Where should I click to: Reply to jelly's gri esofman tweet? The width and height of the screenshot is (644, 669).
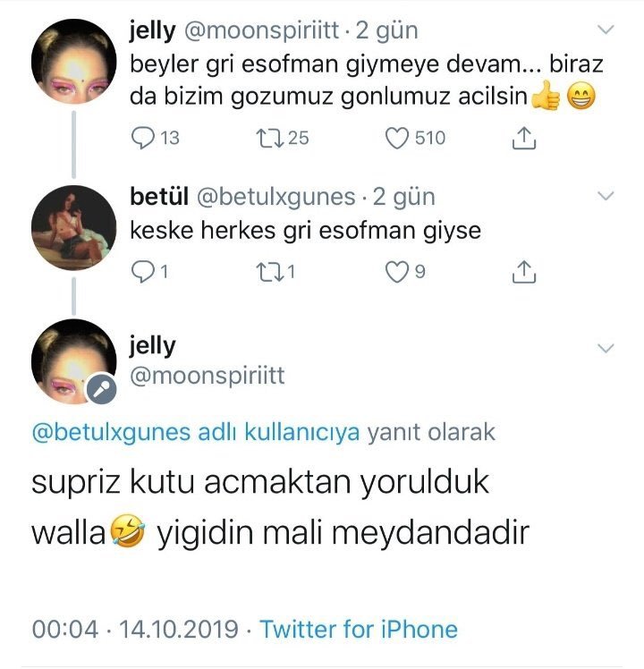tap(143, 139)
